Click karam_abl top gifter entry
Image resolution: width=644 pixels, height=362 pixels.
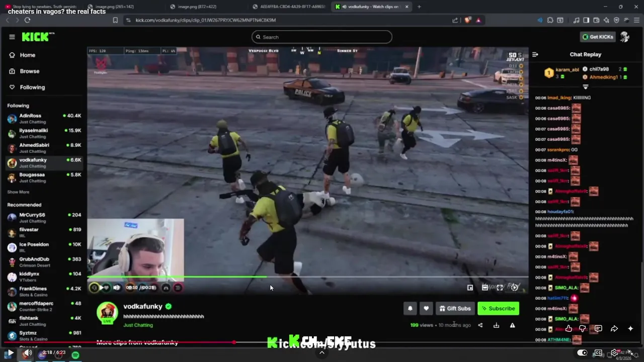point(562,73)
